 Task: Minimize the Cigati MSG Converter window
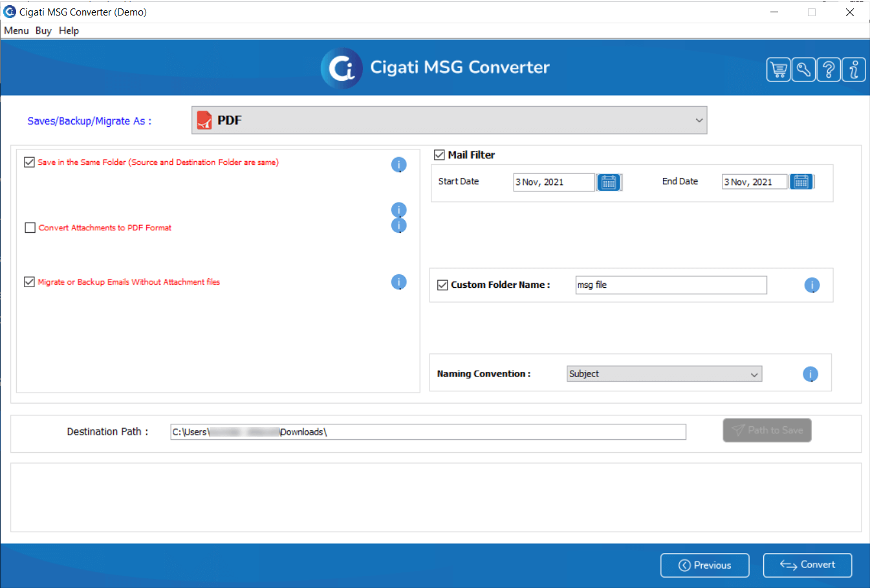point(774,12)
